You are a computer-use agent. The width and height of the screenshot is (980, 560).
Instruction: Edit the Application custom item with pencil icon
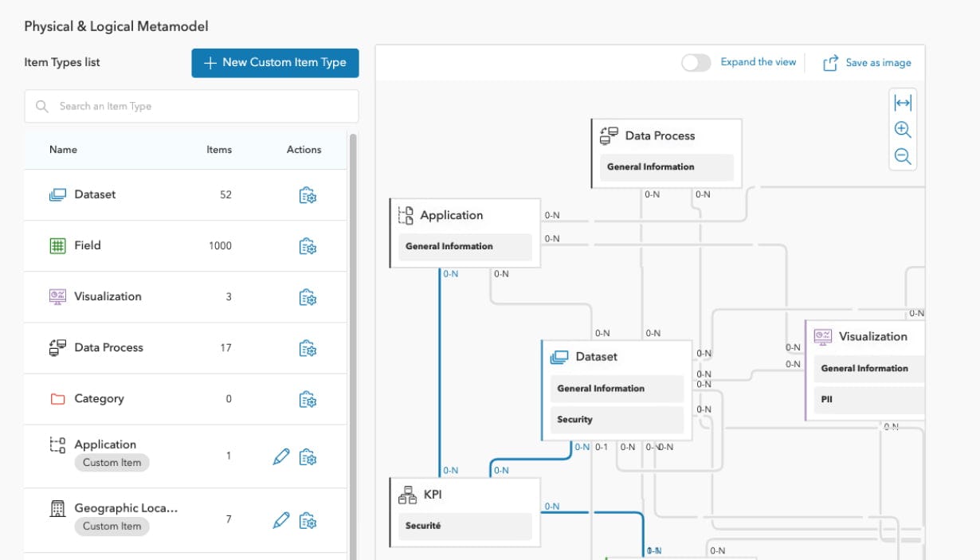coord(280,456)
